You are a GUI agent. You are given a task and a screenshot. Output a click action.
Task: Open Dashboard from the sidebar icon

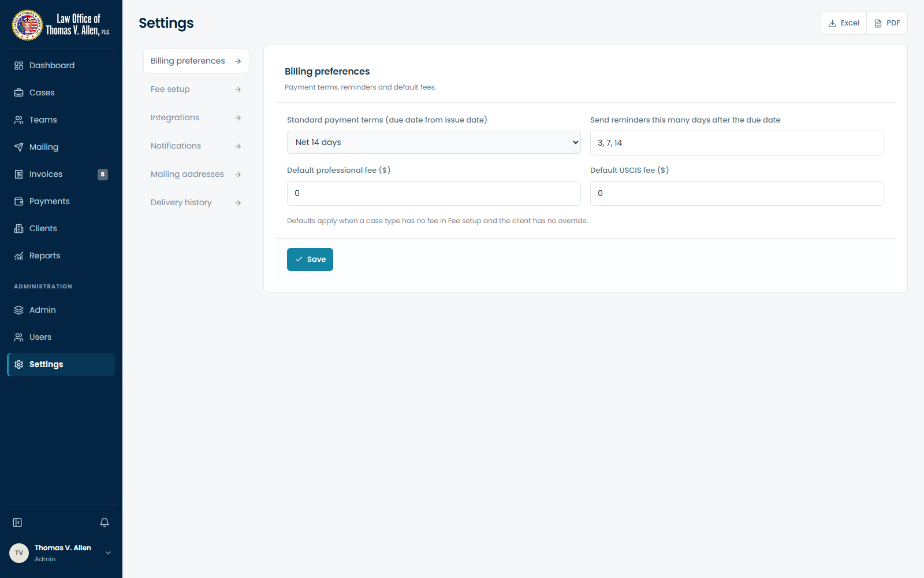[x=18, y=65]
